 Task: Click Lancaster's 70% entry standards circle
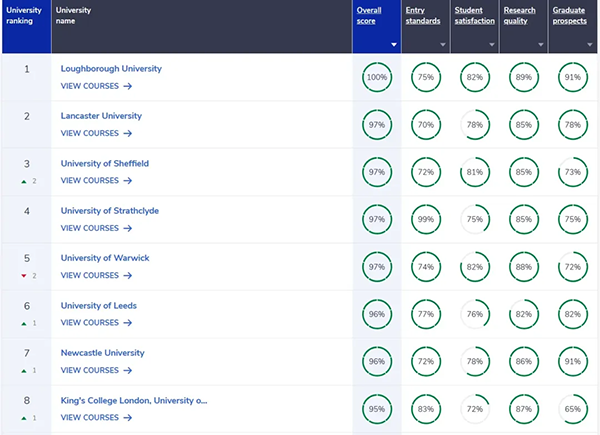point(426,125)
